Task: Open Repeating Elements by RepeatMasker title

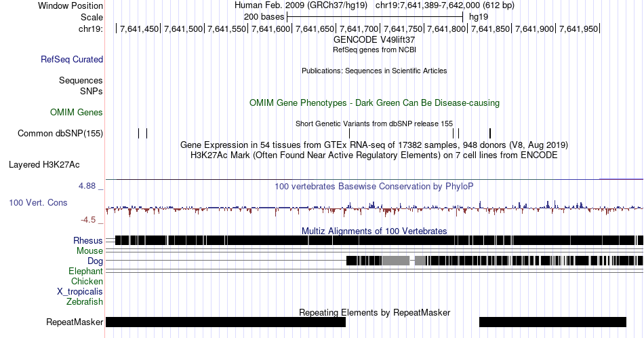Action: point(374,312)
